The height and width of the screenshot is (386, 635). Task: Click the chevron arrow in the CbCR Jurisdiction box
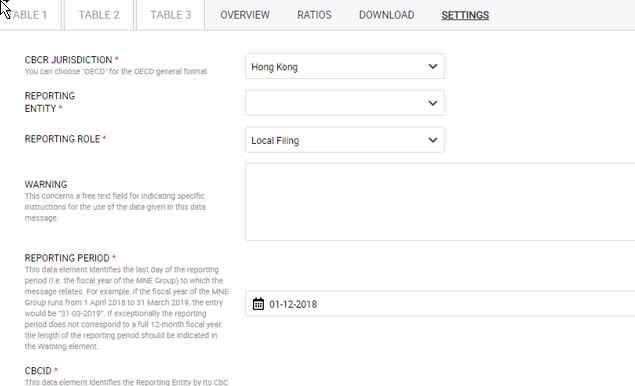(x=433, y=66)
